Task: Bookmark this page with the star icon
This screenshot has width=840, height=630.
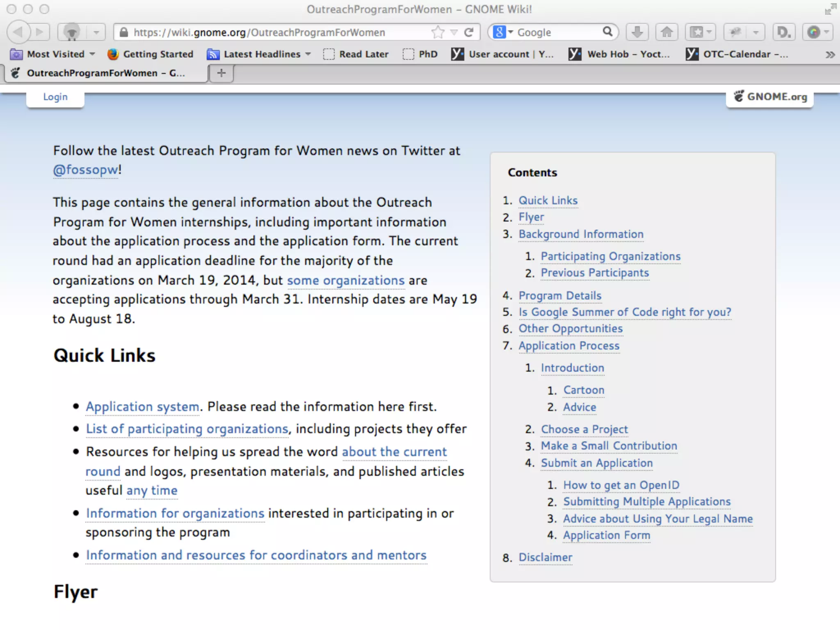Action: pos(438,32)
